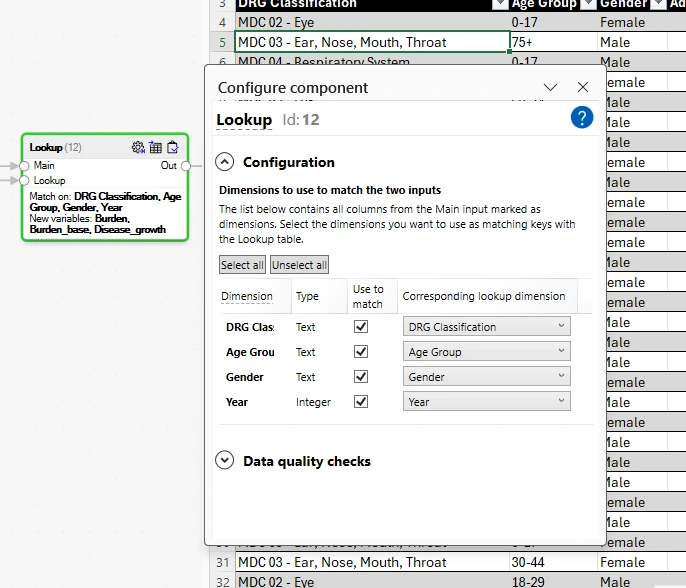Open the Gender lookup dimension dropdown
This screenshot has height=588, width=686.
click(x=486, y=376)
